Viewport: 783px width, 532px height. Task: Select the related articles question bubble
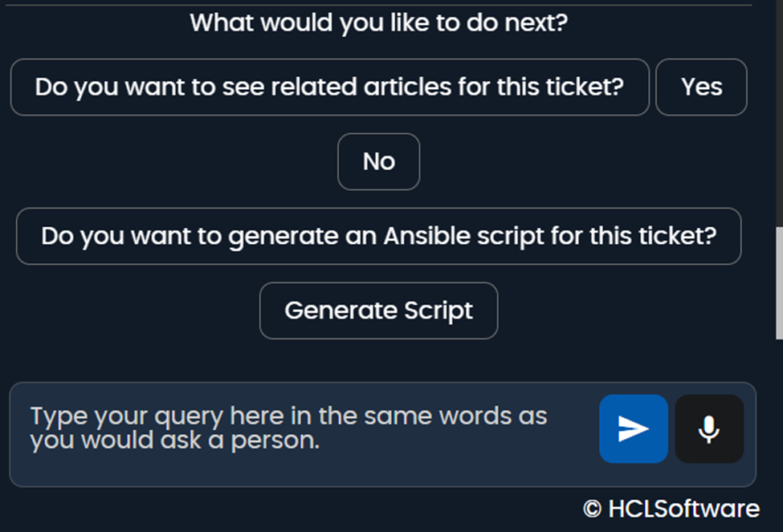pyautogui.click(x=329, y=87)
